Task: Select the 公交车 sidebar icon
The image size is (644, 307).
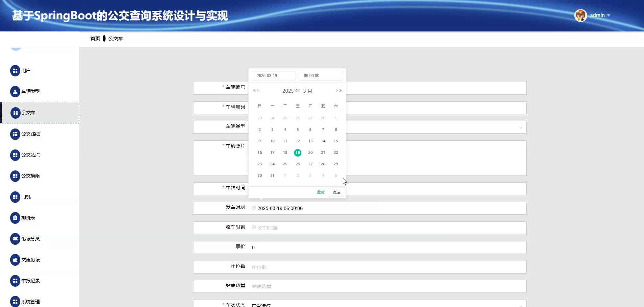Action: click(x=15, y=113)
